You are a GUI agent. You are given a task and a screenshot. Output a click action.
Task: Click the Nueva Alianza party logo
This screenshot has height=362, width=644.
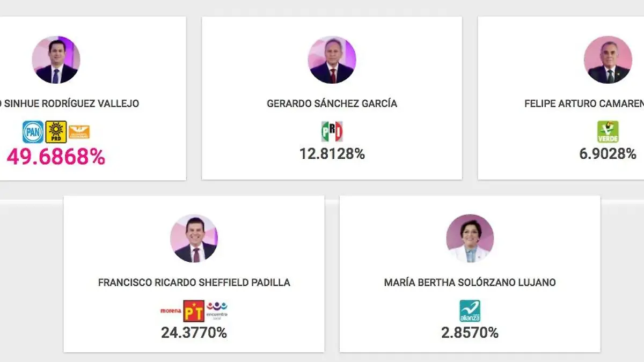[470, 311]
